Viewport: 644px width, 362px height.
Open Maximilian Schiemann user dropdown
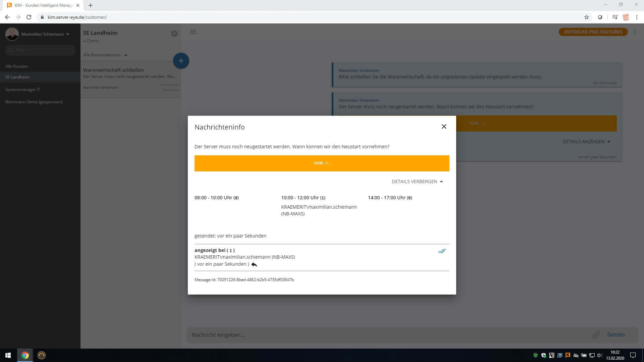(45, 34)
